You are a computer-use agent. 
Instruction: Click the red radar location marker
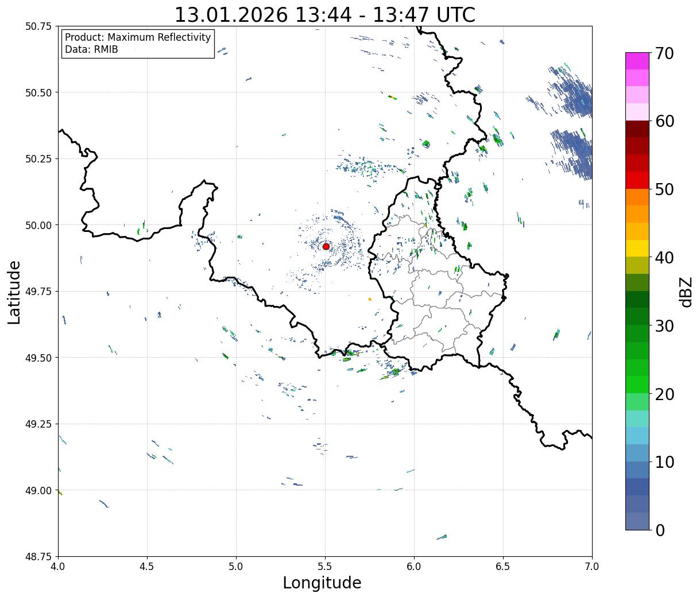click(326, 246)
